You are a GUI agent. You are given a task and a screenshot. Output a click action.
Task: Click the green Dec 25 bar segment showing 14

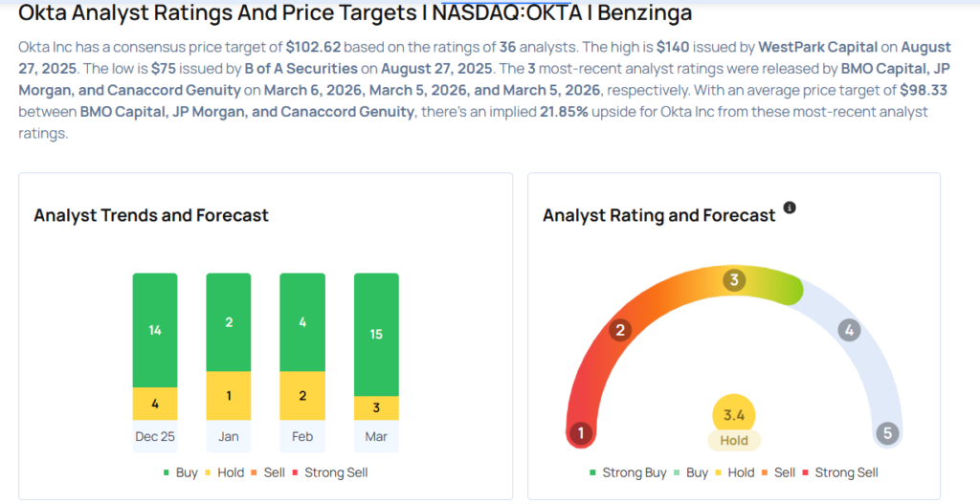[155, 330]
